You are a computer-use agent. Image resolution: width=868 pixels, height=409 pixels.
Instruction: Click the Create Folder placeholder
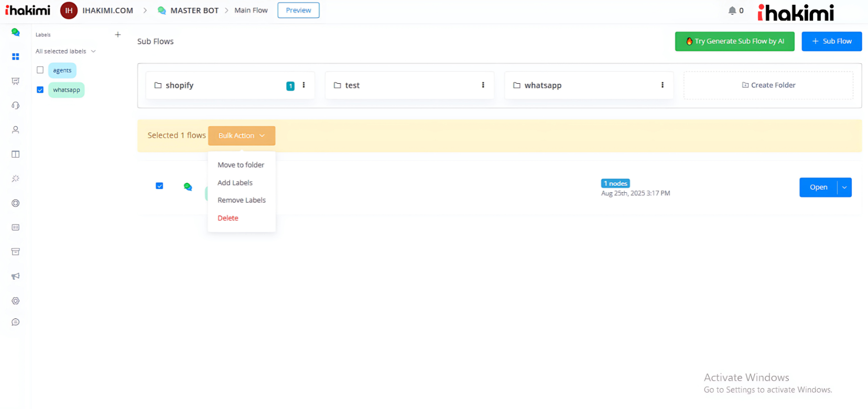pyautogui.click(x=768, y=85)
